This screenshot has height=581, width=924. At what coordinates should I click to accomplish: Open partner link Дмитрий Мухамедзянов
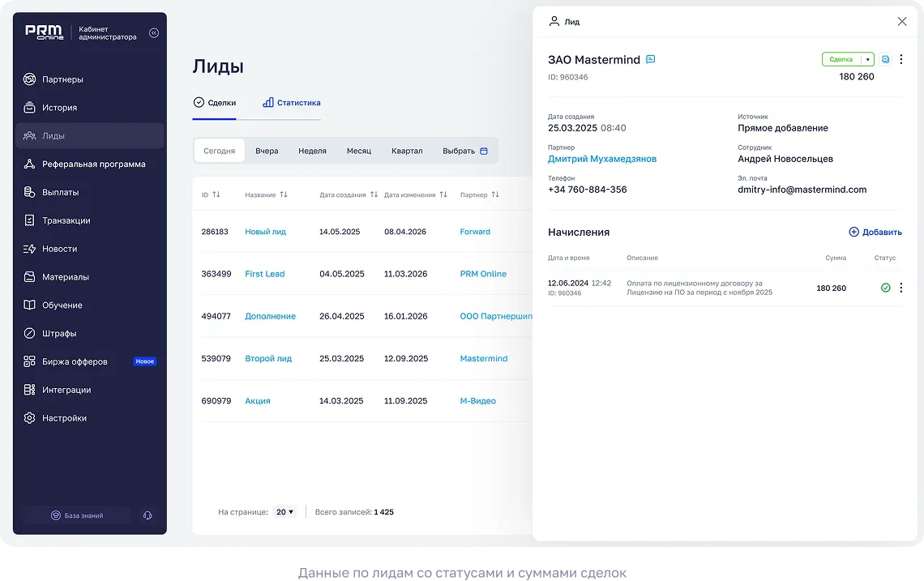click(x=602, y=159)
